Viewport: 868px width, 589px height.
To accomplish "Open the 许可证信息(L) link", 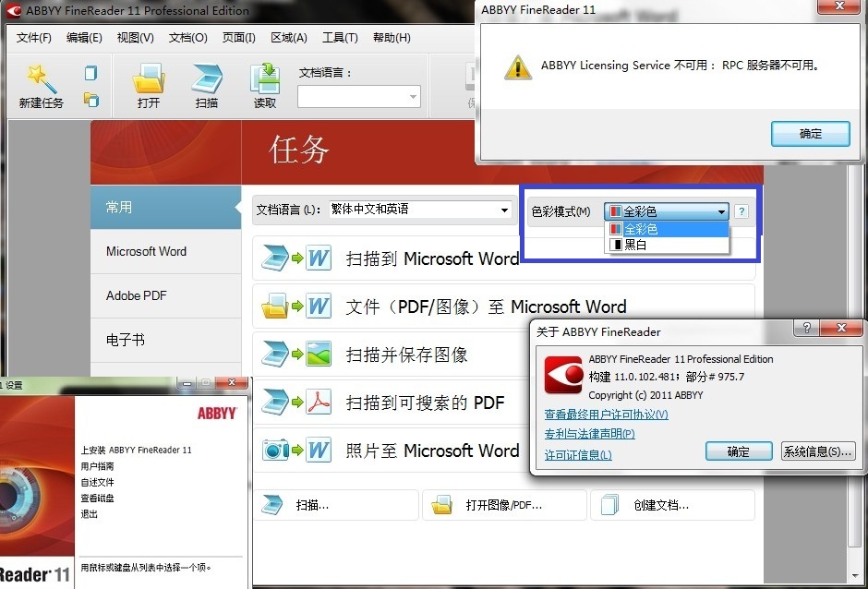I will click(x=578, y=454).
